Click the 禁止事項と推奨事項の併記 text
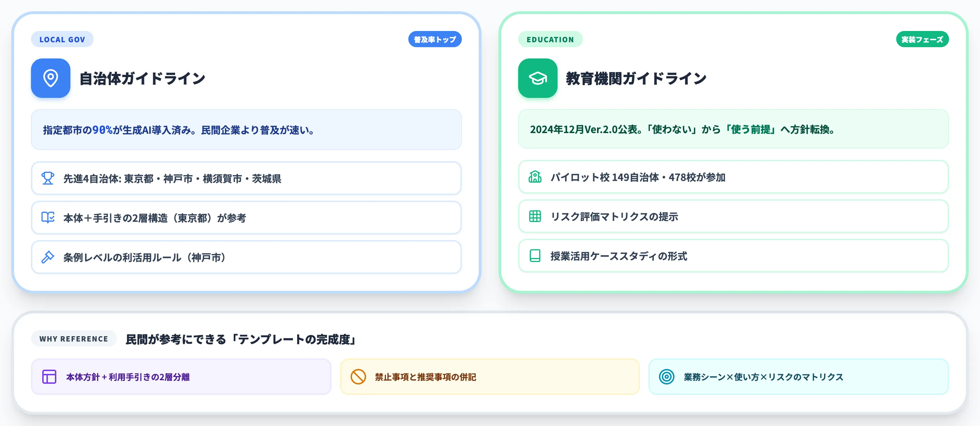This screenshot has width=980, height=426. point(425,377)
